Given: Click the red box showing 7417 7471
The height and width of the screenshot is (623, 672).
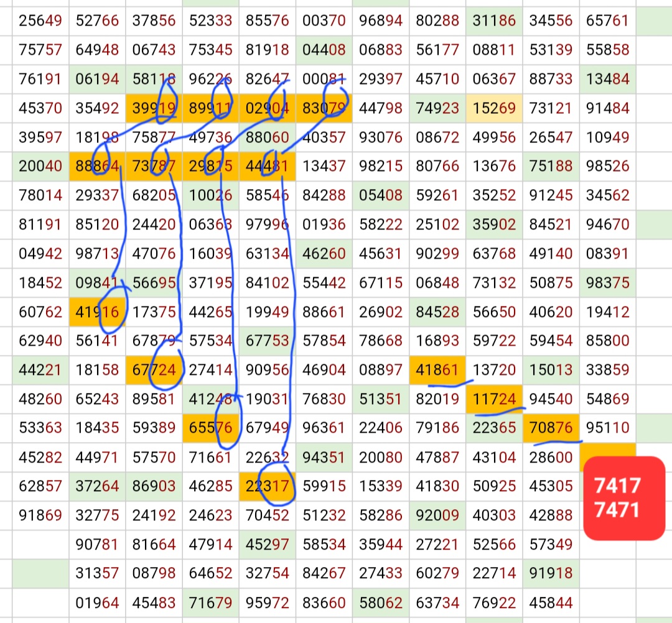Looking at the screenshot, I should [624, 497].
